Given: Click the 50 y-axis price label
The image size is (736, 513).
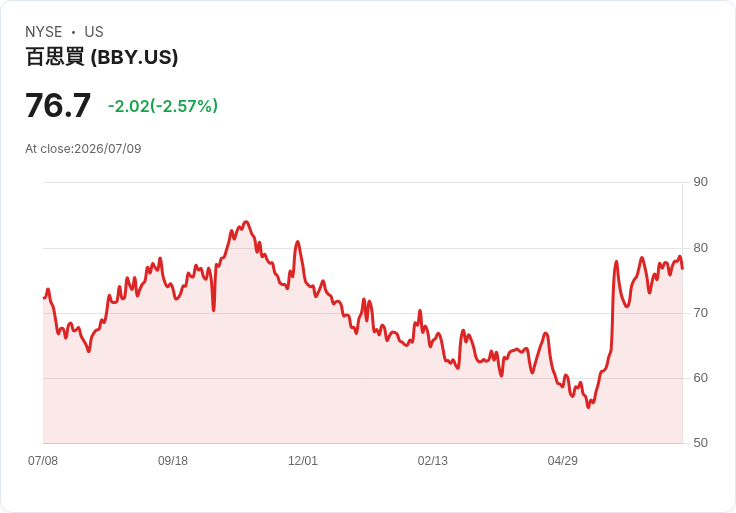Looking at the screenshot, I should pos(700,443).
